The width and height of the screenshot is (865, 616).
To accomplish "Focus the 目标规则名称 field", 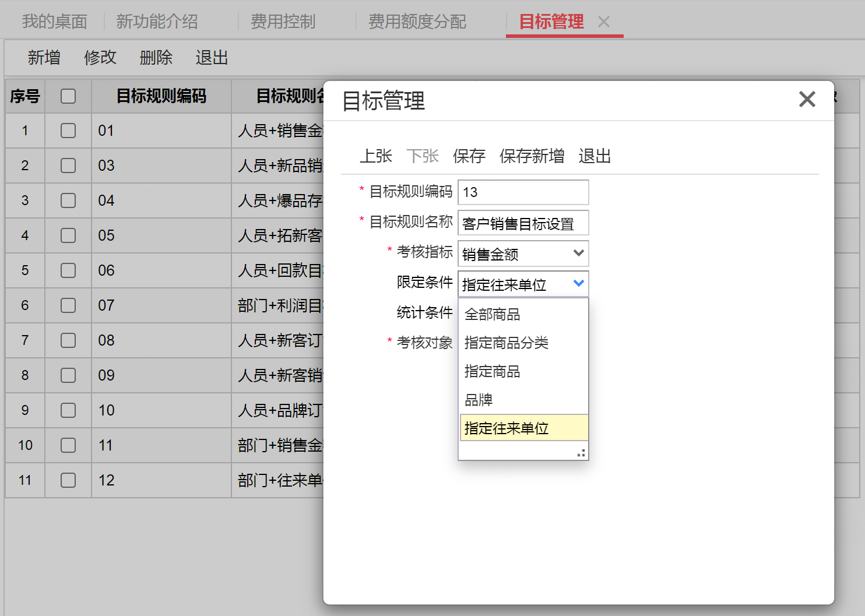I will tap(523, 223).
